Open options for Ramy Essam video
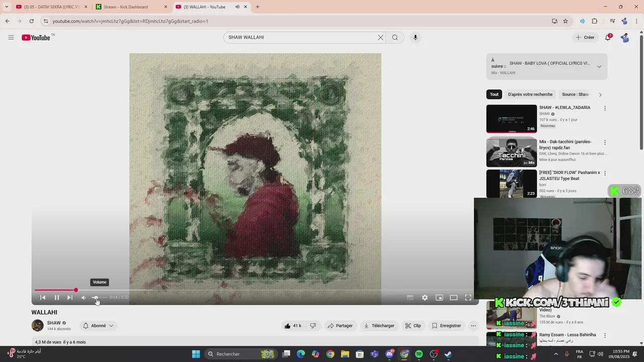Image resolution: width=644 pixels, height=362 pixels. tap(605, 335)
